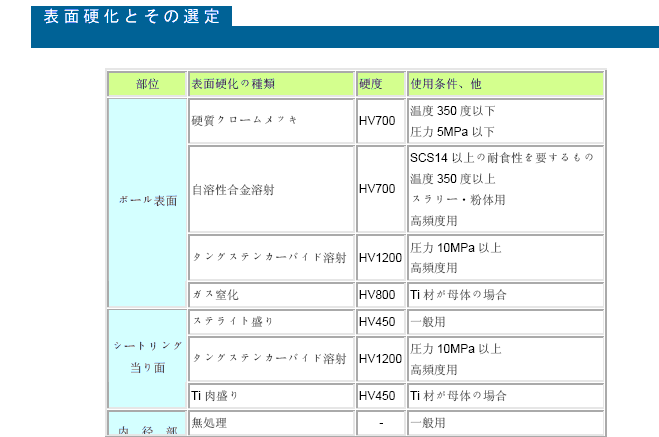Click the '表面硬化の種類' column header
Screen dimensions: 659x437
272,84
